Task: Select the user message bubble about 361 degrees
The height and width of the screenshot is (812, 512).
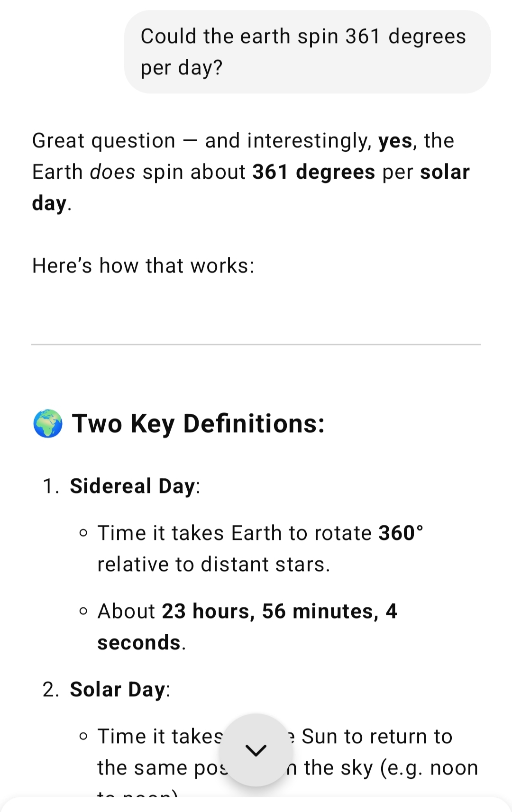Action: point(307,52)
